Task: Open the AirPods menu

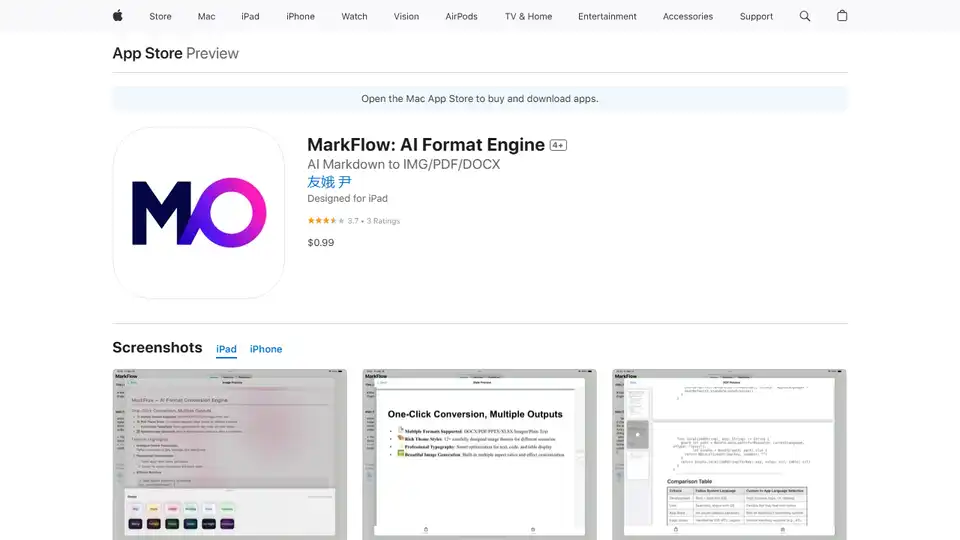Action: 462,17
